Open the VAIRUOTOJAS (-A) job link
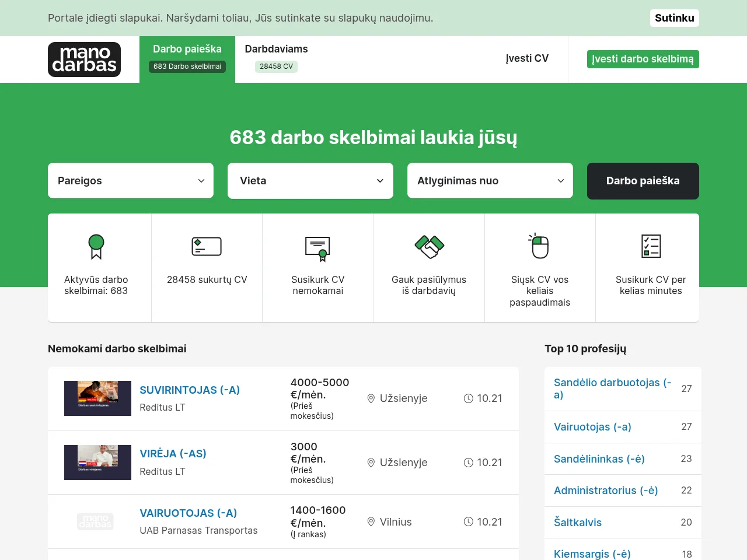 tap(189, 513)
